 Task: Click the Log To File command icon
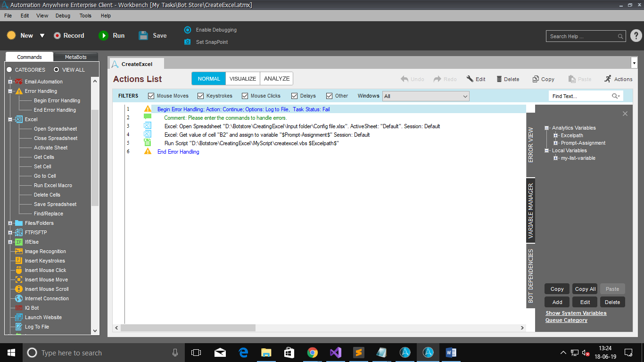pos(19,327)
